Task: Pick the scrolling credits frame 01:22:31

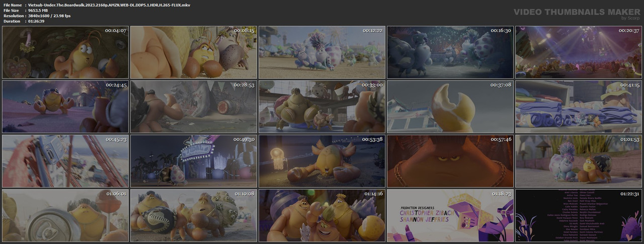Action: point(579,215)
